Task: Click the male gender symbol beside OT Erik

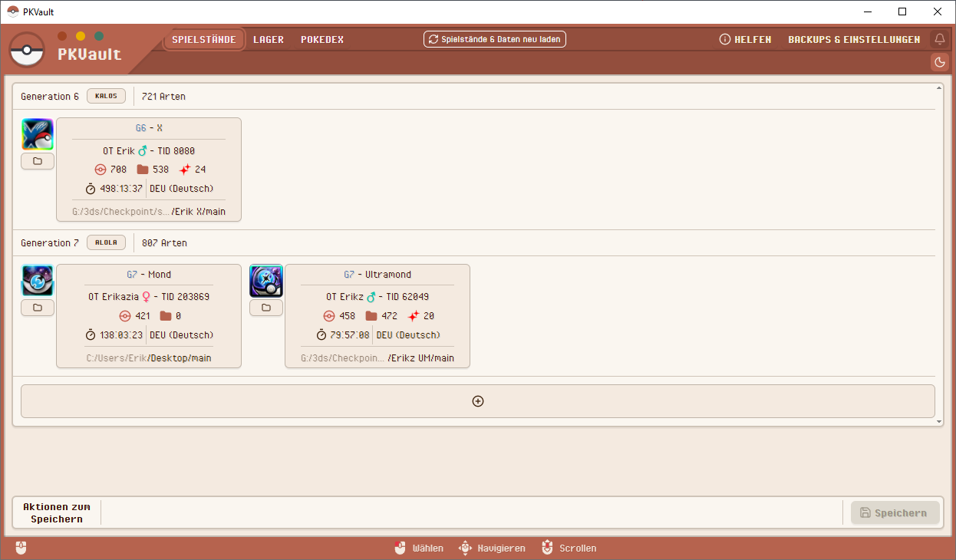Action: coord(142,150)
